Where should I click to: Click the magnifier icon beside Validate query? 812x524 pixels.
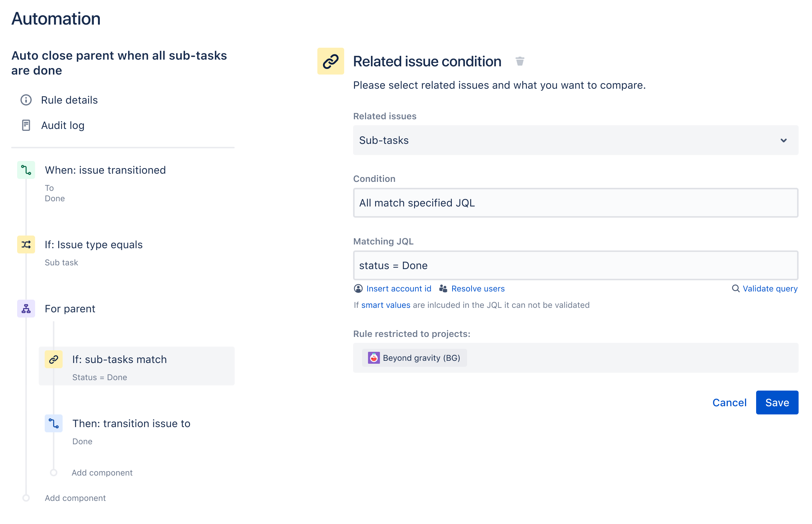coord(735,288)
